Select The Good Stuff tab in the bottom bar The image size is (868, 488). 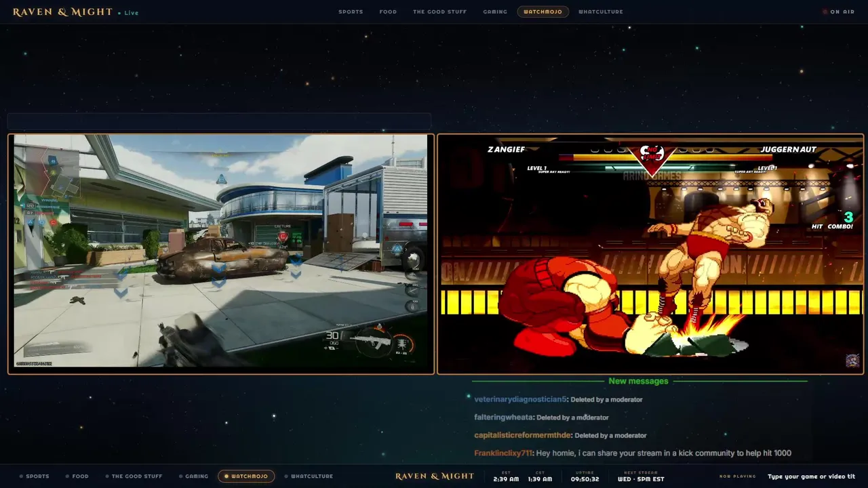coord(134,476)
